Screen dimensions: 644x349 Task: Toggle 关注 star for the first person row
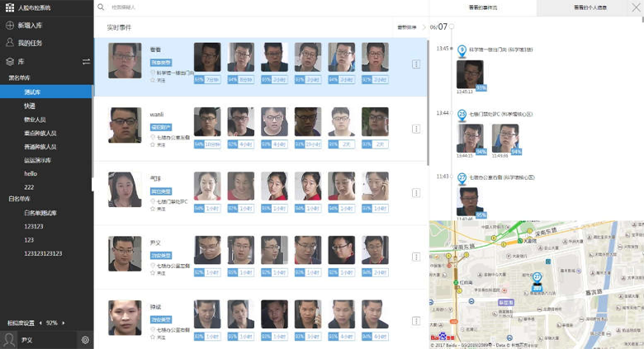point(153,80)
